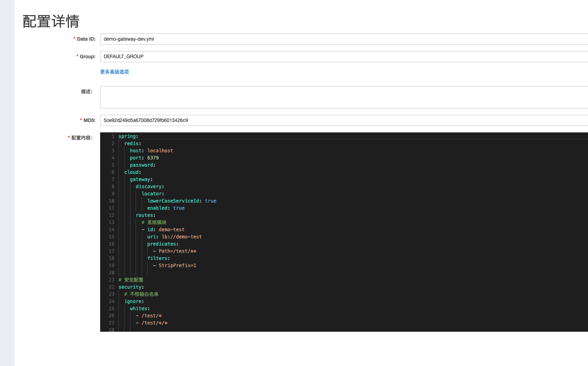Click the 'whites:' line
The height and width of the screenshot is (366, 588).
(140, 309)
